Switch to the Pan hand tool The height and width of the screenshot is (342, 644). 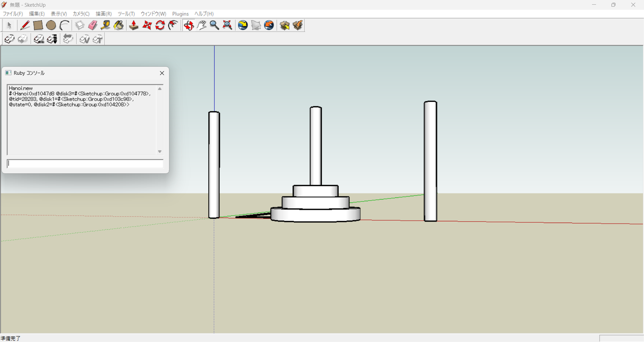[x=202, y=25]
